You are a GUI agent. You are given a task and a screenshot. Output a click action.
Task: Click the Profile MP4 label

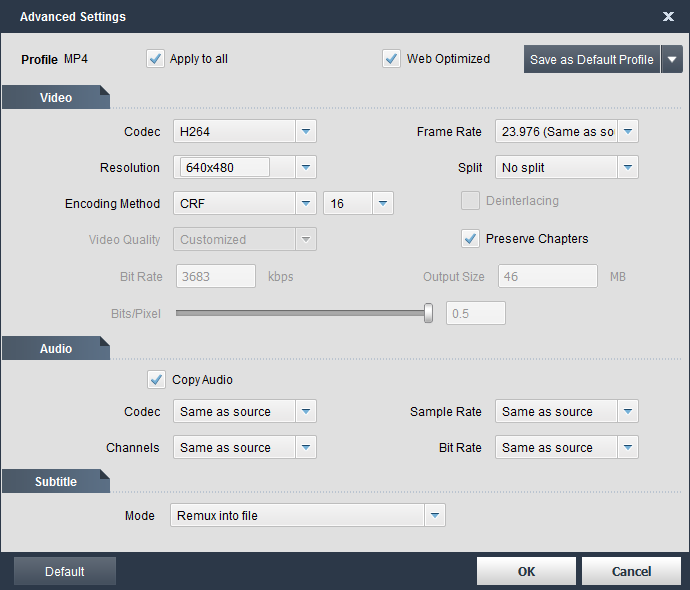point(54,59)
